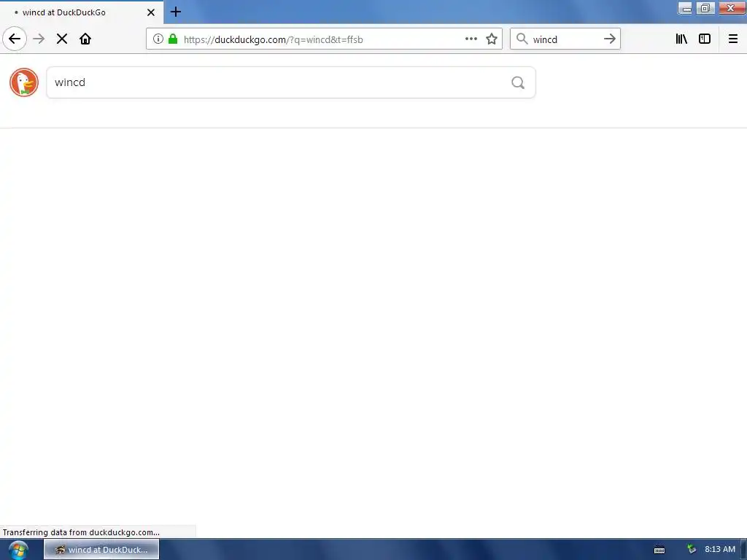Open a new tab with plus button

click(x=176, y=12)
